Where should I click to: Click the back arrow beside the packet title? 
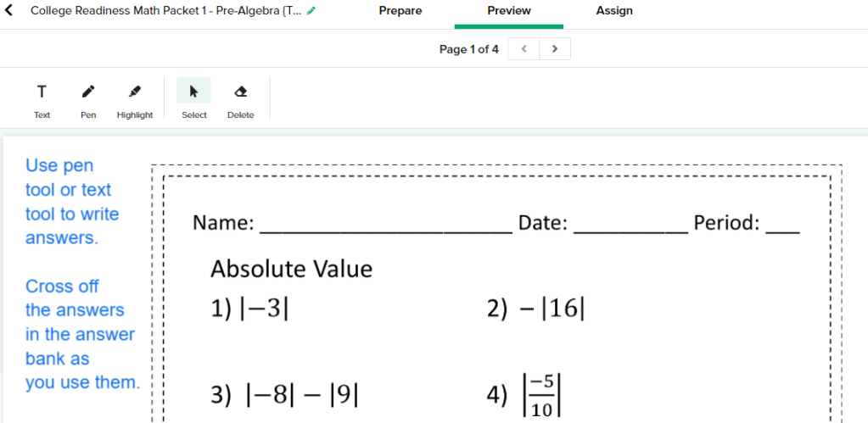[x=9, y=11]
